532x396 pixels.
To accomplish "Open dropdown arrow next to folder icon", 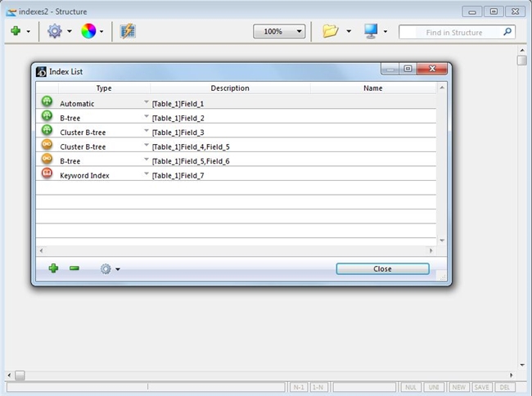I will click(349, 32).
